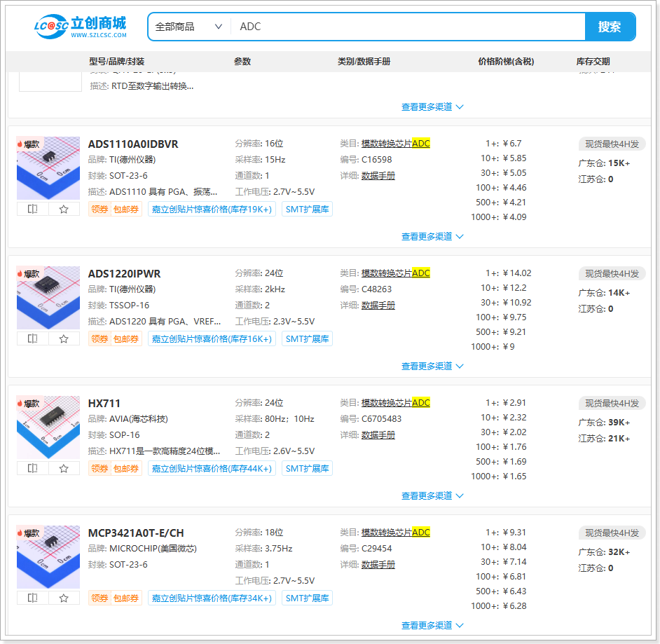Open the HX711 product thumbnail

(x=48, y=427)
